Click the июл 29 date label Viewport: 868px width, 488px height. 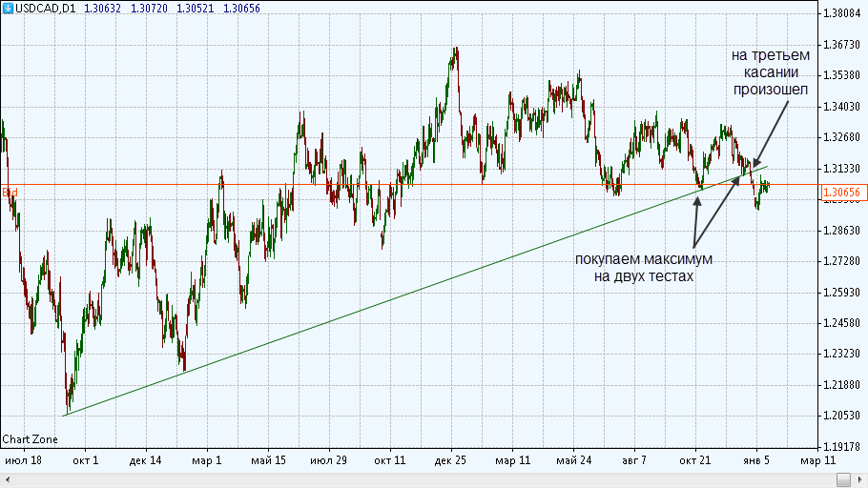click(x=328, y=460)
